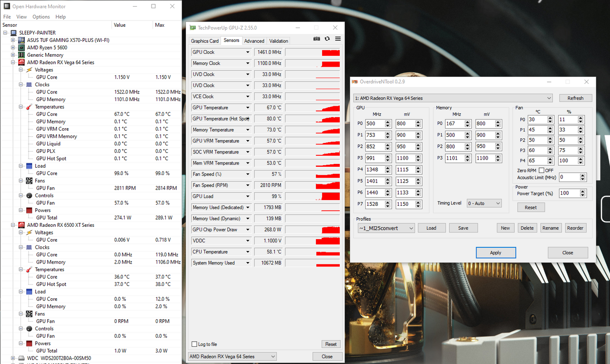Click GPU-Z screenshot camera icon

(x=316, y=39)
